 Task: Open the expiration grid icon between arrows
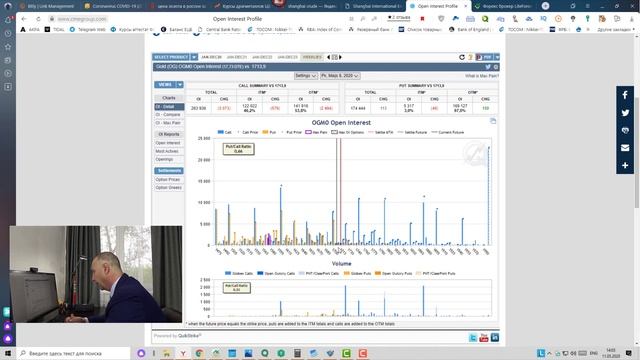(x=335, y=57)
